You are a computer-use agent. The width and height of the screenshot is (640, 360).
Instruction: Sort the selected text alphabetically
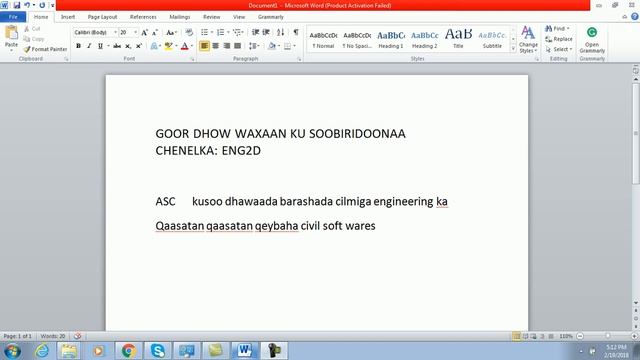click(280, 32)
